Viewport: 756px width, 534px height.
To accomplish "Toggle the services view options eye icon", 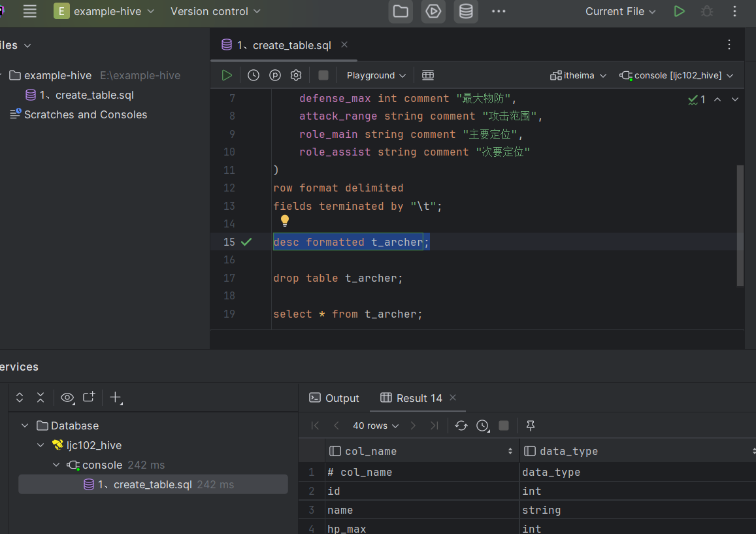I will pos(67,397).
